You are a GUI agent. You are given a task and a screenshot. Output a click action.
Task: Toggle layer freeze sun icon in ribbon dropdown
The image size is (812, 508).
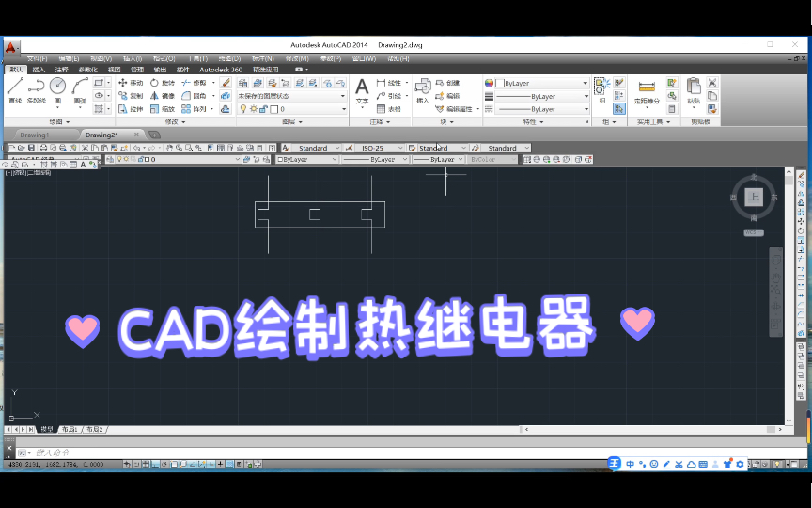click(253, 109)
